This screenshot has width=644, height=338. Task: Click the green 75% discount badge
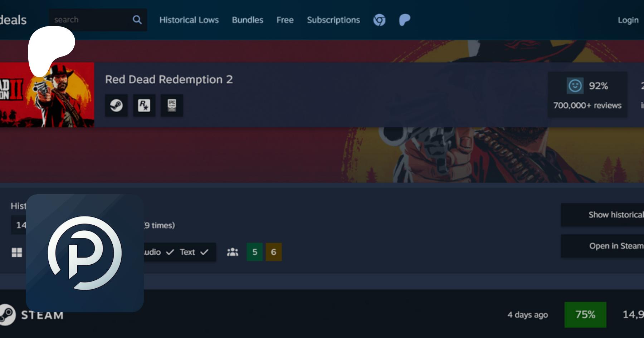point(585,315)
